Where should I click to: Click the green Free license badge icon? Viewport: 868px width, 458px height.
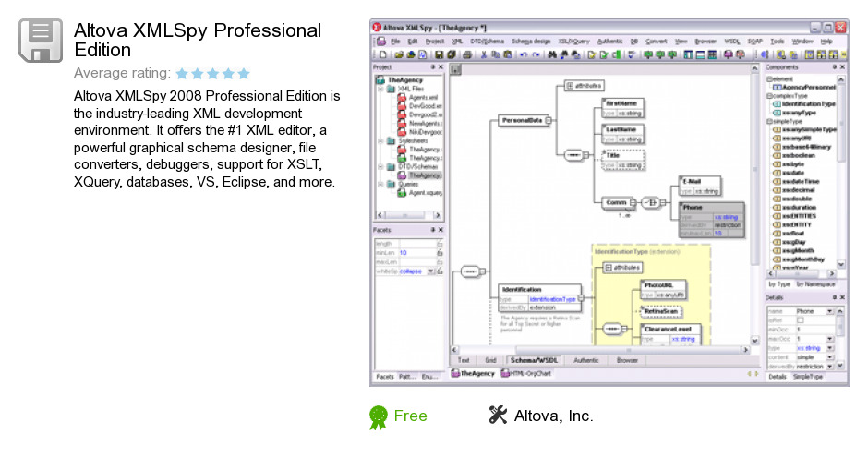[379, 417]
